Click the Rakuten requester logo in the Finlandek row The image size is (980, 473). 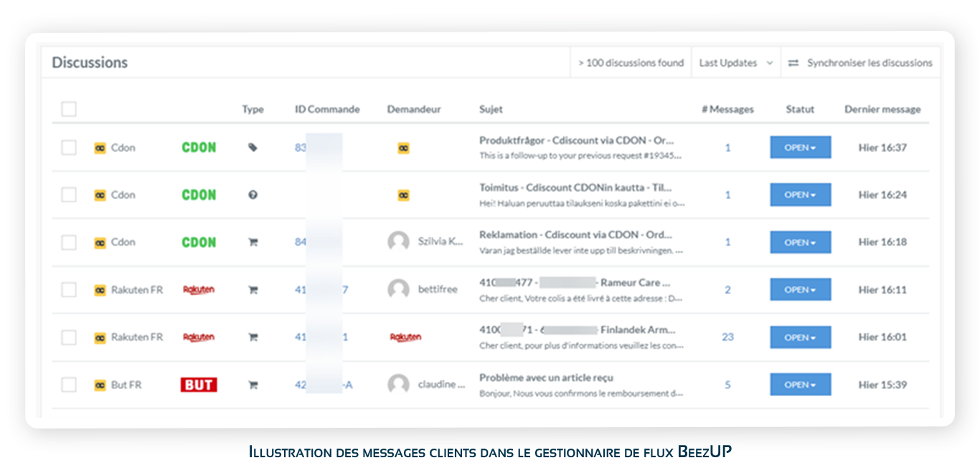click(x=405, y=337)
